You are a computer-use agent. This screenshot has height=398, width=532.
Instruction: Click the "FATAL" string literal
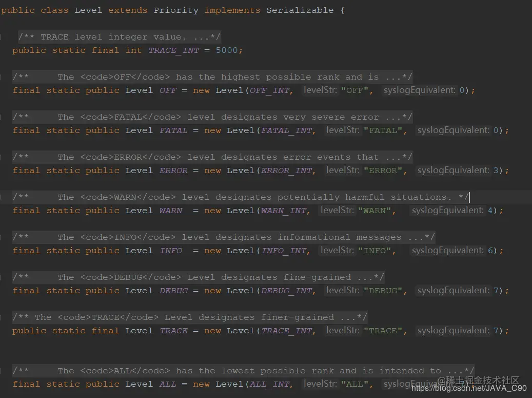pyautogui.click(x=383, y=130)
